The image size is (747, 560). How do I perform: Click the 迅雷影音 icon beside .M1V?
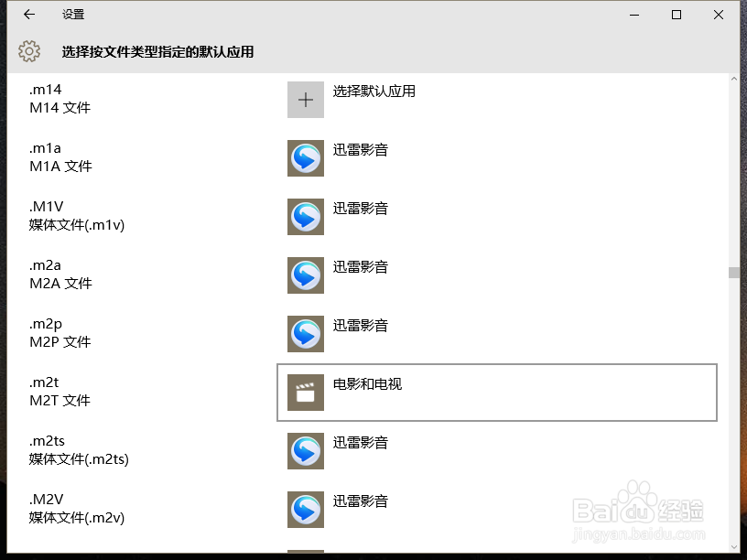point(305,217)
